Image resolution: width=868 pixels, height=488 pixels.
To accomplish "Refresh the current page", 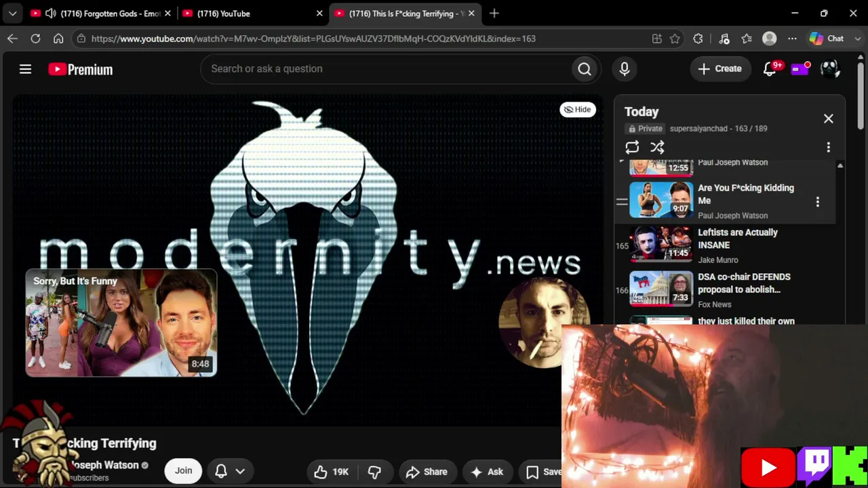I will pyautogui.click(x=35, y=39).
